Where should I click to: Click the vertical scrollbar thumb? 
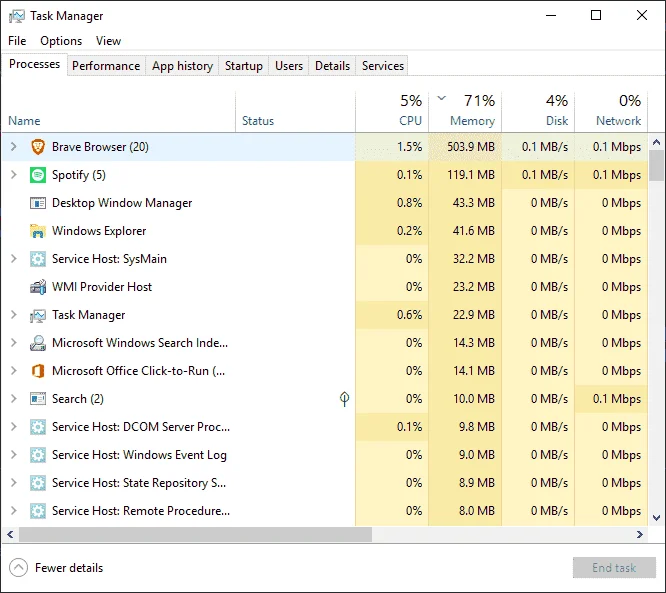[656, 165]
